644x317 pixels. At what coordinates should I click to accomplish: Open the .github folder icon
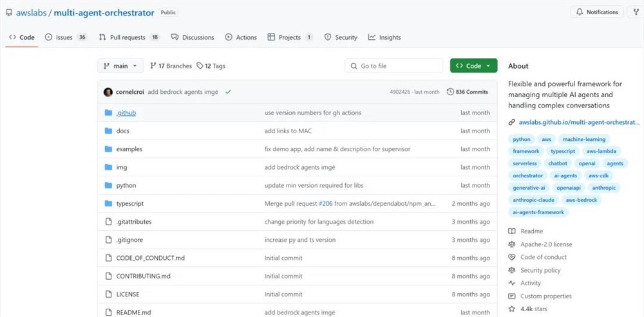point(108,113)
